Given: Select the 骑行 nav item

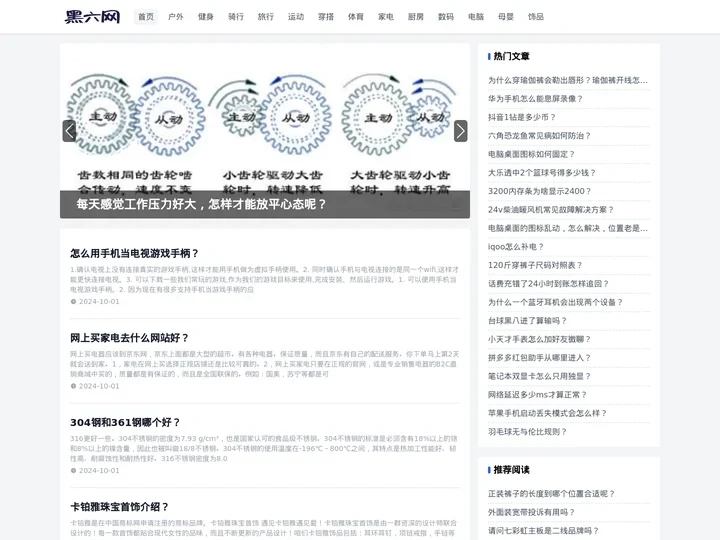Looking at the screenshot, I should point(236,17).
